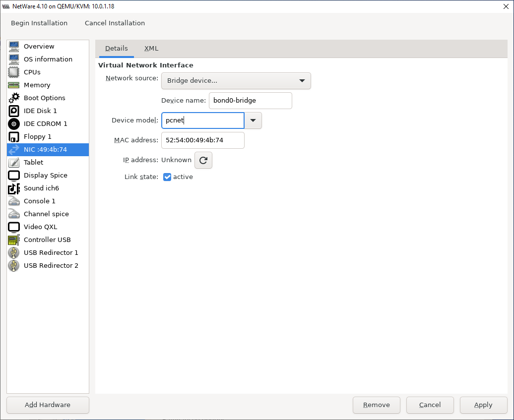Click Begin Installation
This screenshot has width=514, height=420.
click(39, 23)
